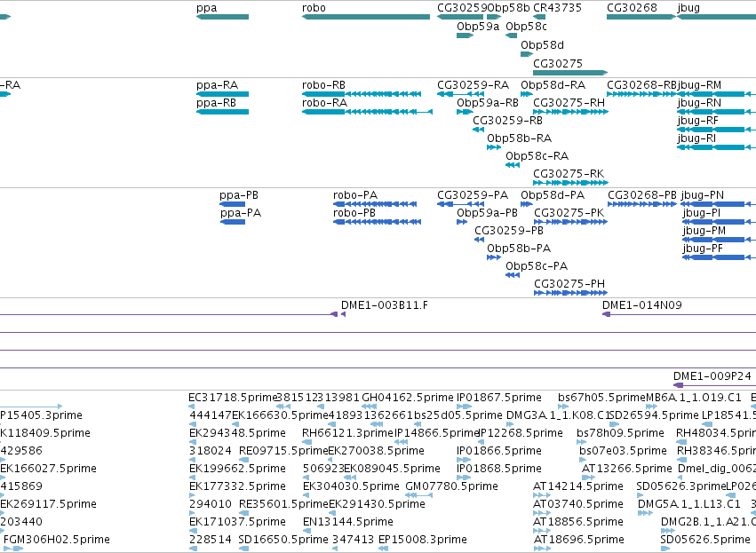Click protein CG30259-PA
This screenshot has width=756, height=553.
460,204
